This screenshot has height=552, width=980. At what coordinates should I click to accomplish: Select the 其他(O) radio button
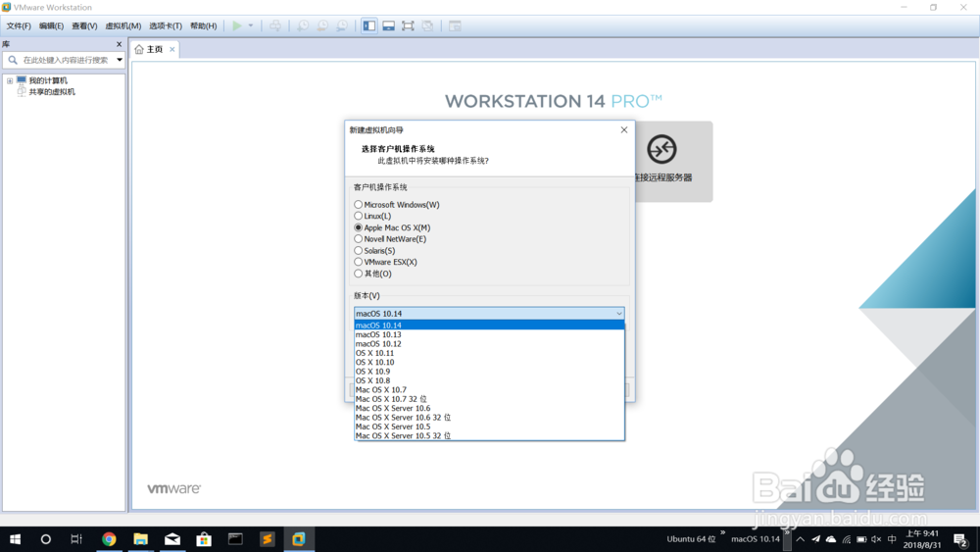pos(358,274)
